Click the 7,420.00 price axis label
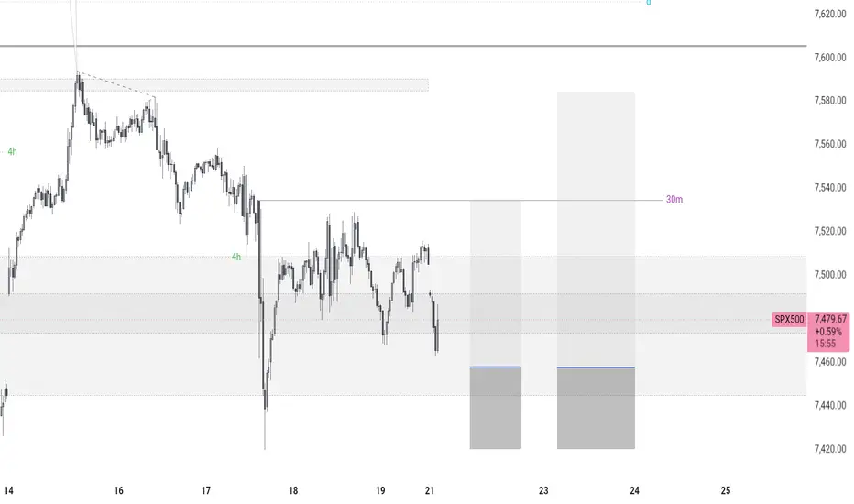The height and width of the screenshot is (504, 854). pyautogui.click(x=830, y=449)
